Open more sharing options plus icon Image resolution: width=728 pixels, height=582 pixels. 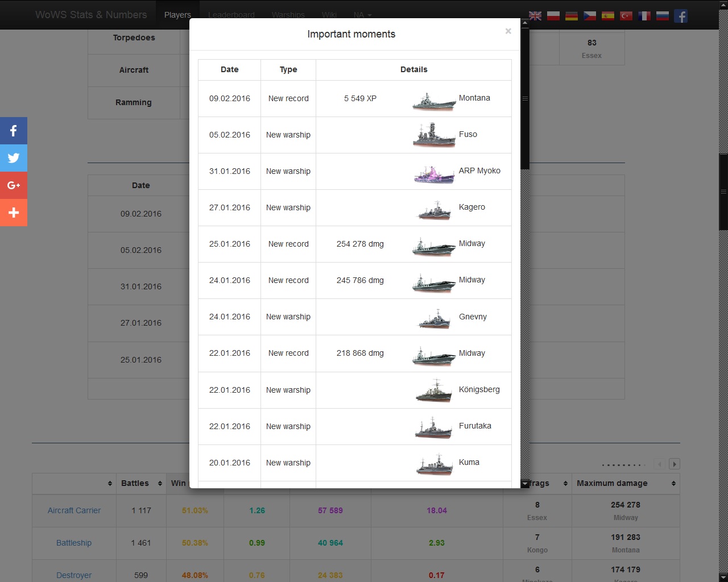tap(14, 213)
